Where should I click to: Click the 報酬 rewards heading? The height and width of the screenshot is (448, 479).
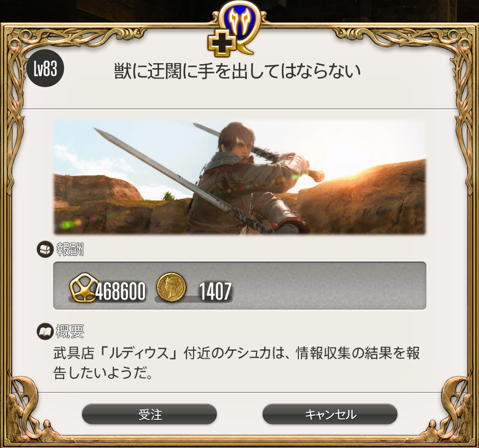pyautogui.click(x=70, y=250)
